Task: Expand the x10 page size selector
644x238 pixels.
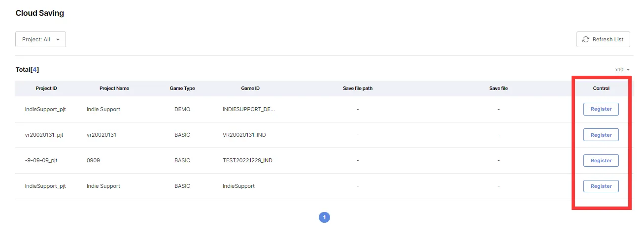Action: coord(622,70)
